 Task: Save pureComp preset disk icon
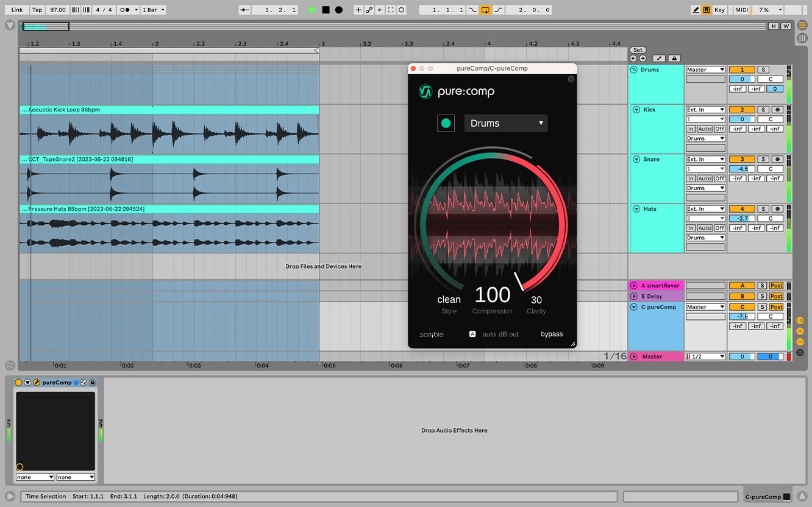pyautogui.click(x=92, y=383)
